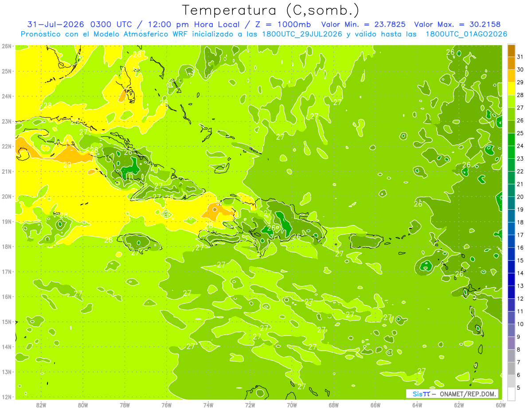Screen dimensions: 532x411
Task: Select the blue legend swatch between 15 and 16
Action: click(511, 254)
